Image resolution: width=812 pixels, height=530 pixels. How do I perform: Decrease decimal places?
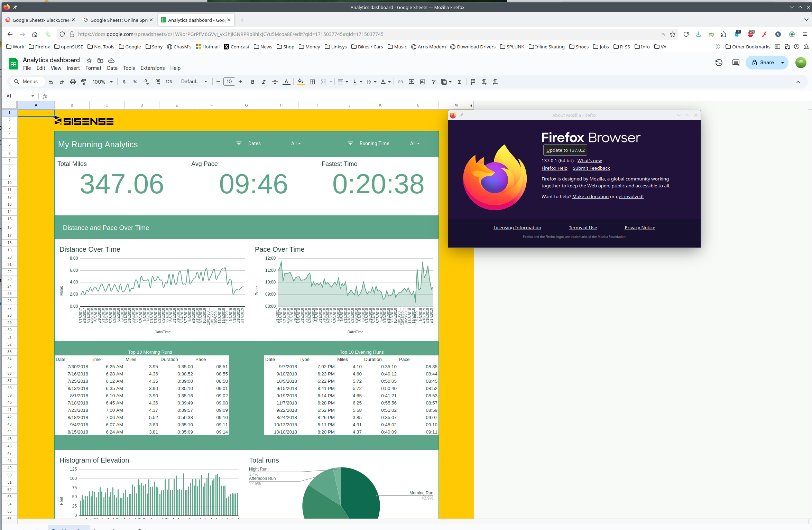(146, 82)
